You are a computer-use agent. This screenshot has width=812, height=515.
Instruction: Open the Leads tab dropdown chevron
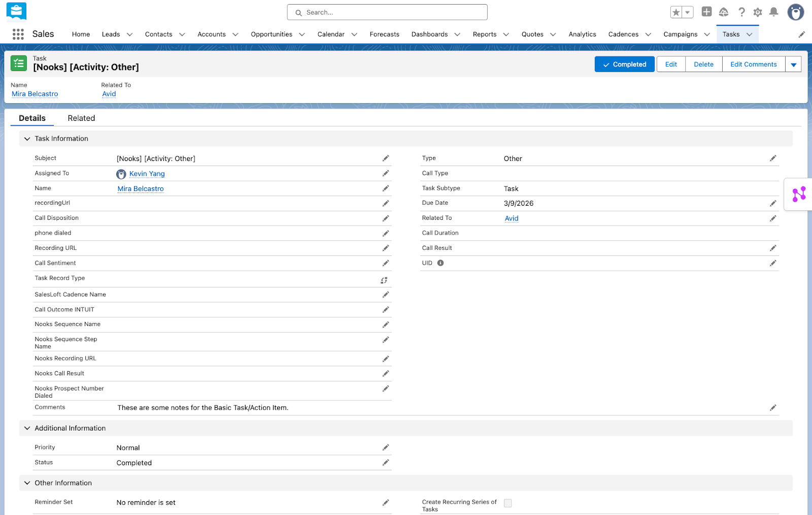[x=129, y=35]
